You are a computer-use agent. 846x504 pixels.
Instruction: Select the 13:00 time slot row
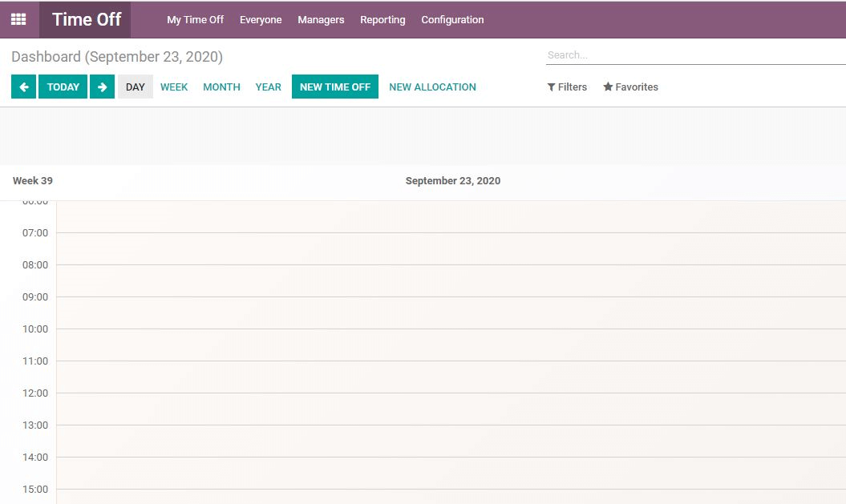point(451,441)
